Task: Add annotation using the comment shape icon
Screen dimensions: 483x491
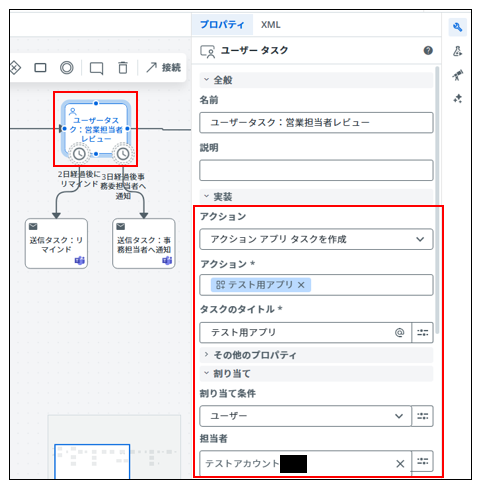Action: [96, 68]
